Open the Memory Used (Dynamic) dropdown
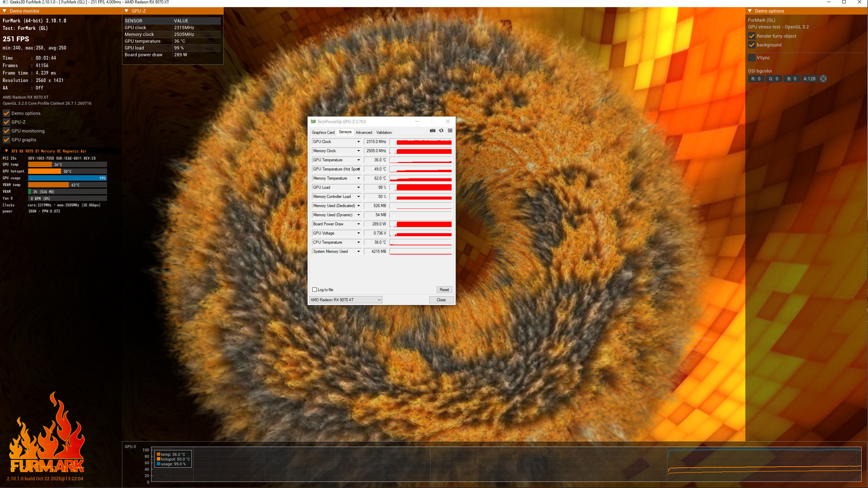Viewport: 868px width, 488px height. [x=358, y=215]
